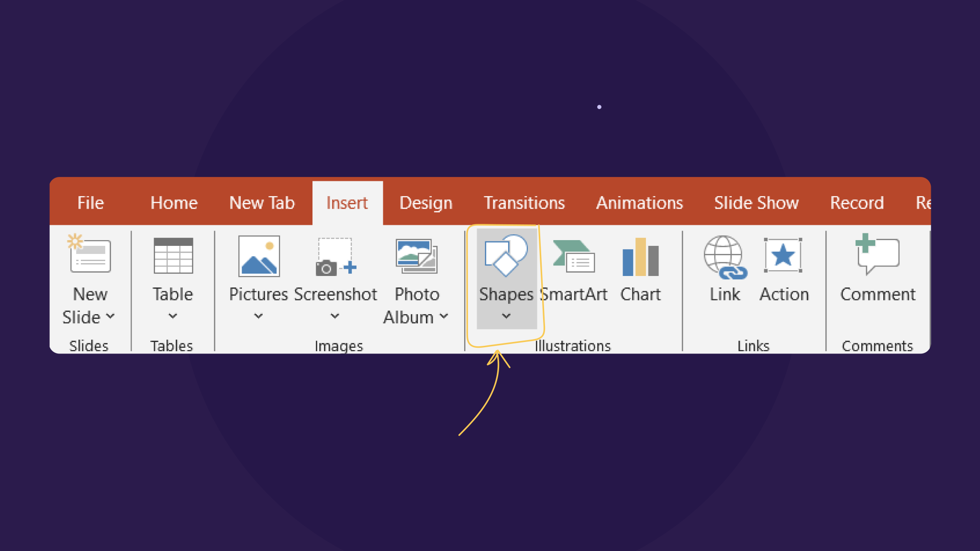Expand the Screenshot dropdown chevron
Viewport: 980px width, 551px height.
pos(335,317)
